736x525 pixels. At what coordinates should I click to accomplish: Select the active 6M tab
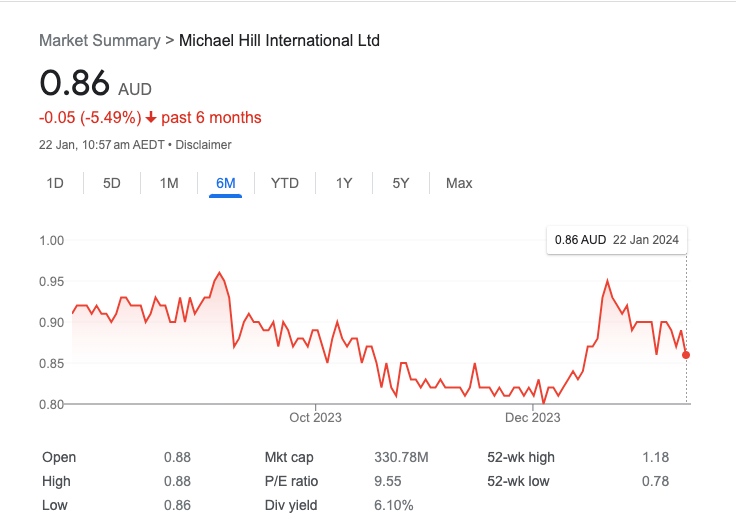tap(225, 183)
